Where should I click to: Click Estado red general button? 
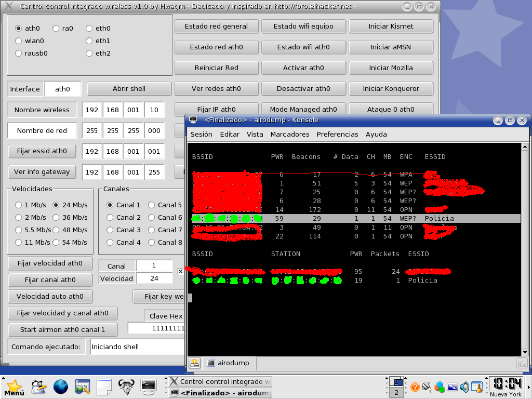(x=216, y=26)
